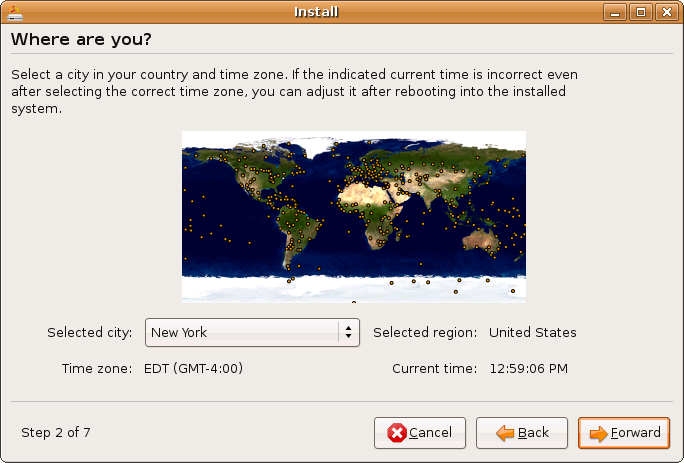Open the Selected city dropdown
Viewport: 684px width, 463px height.
[252, 333]
